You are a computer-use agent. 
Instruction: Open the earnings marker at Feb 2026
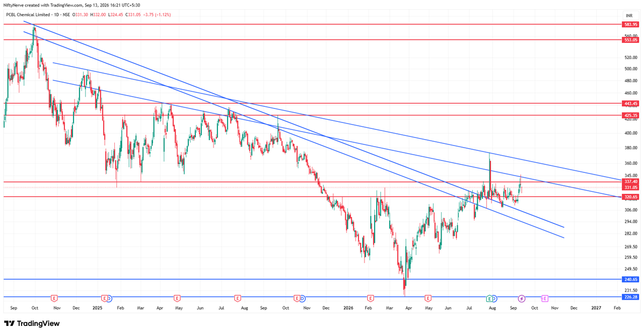point(370,298)
